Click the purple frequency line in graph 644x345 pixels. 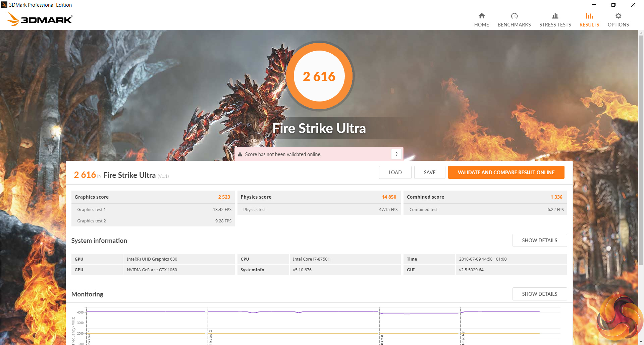click(146, 312)
